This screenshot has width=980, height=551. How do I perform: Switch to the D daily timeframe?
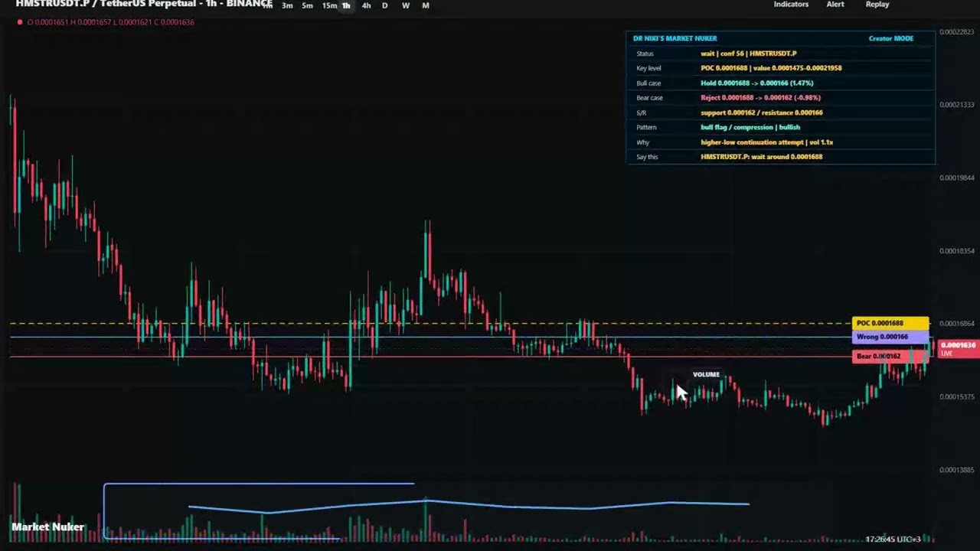point(384,5)
